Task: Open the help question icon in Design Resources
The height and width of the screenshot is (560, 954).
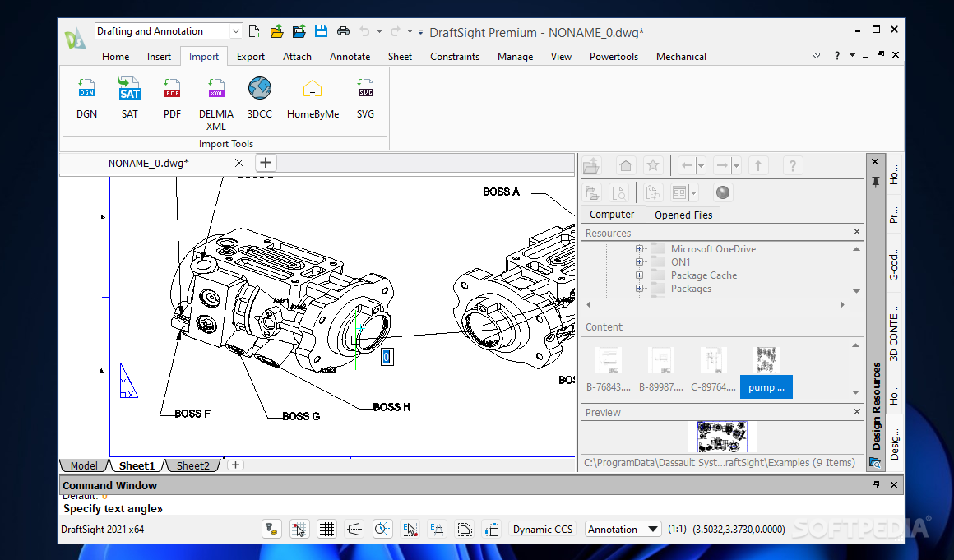Action: [792, 165]
